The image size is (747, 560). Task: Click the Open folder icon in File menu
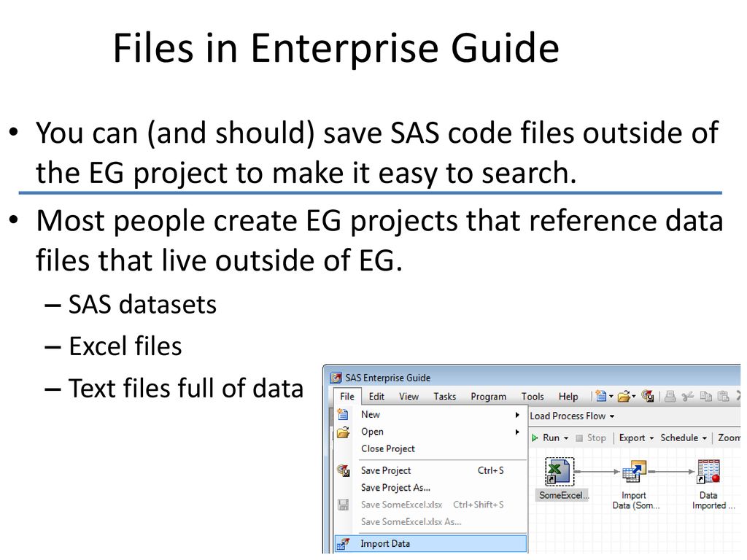(x=343, y=432)
